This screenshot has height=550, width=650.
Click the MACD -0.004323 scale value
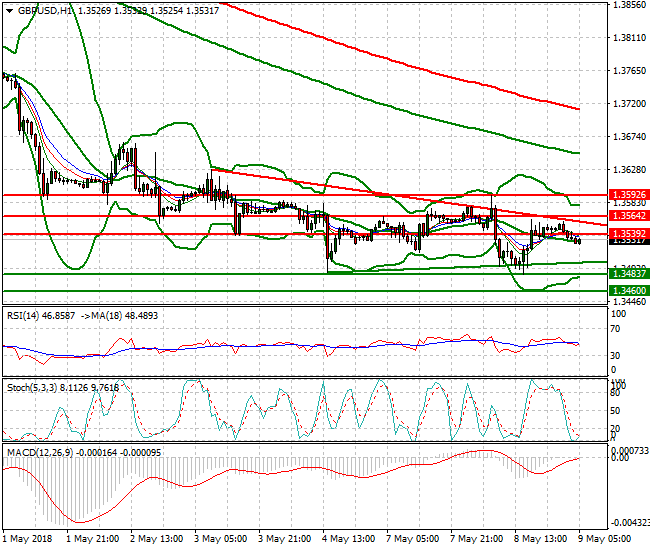[630, 522]
